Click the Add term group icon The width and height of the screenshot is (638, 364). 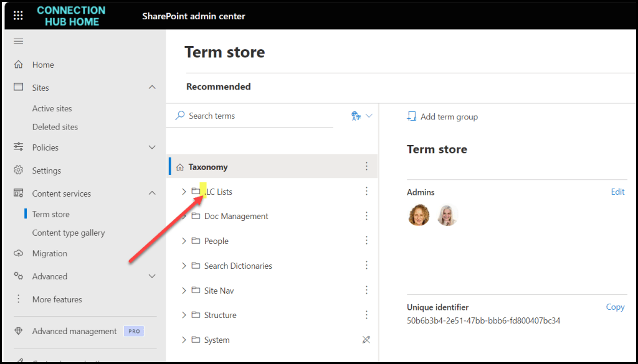[411, 116]
